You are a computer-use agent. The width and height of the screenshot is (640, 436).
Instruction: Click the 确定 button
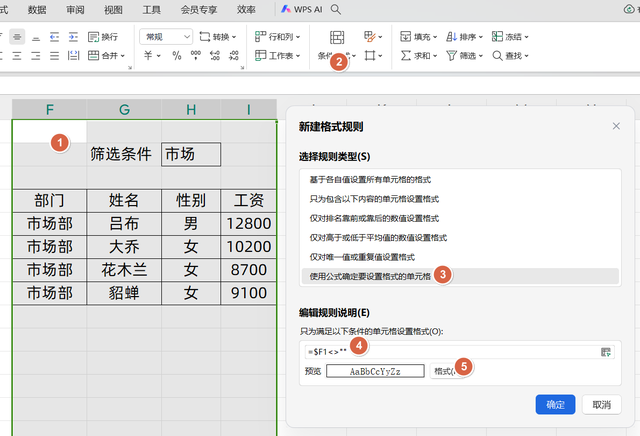tap(555, 405)
